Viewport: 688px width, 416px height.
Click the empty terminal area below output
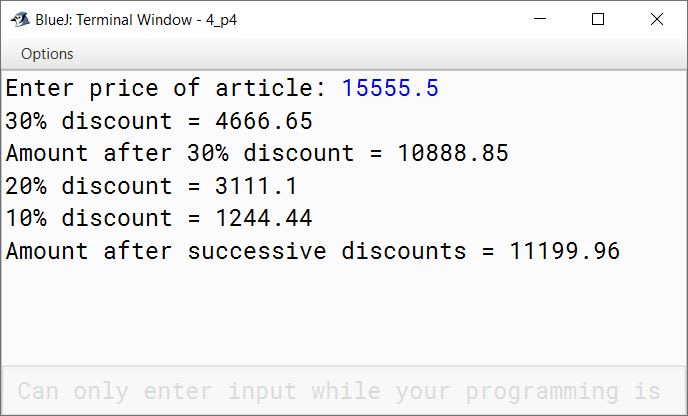point(344,314)
